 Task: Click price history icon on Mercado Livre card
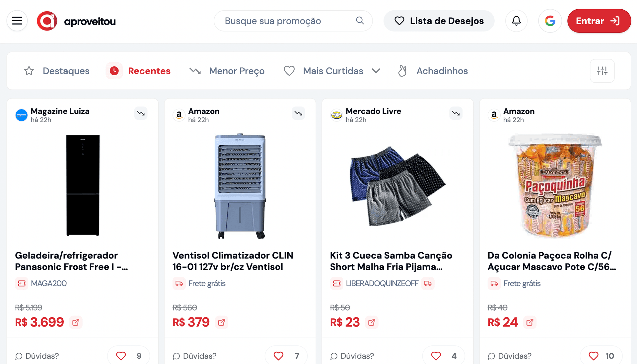(456, 113)
